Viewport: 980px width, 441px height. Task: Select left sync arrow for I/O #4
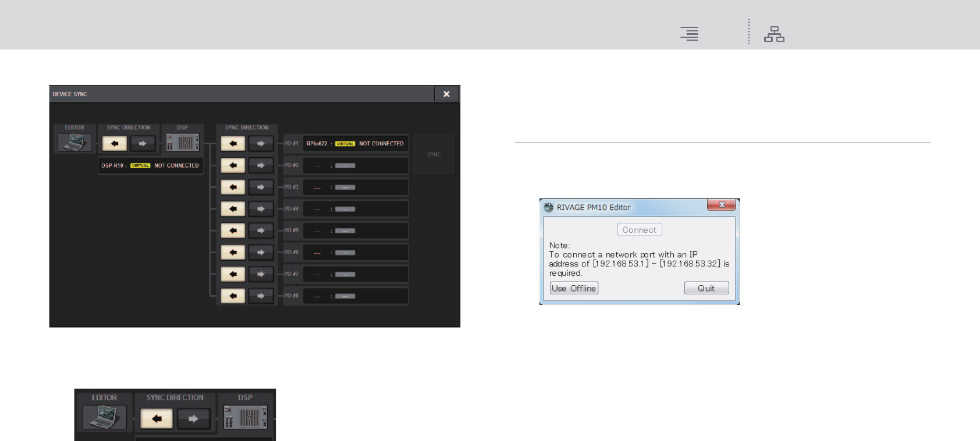(x=233, y=209)
